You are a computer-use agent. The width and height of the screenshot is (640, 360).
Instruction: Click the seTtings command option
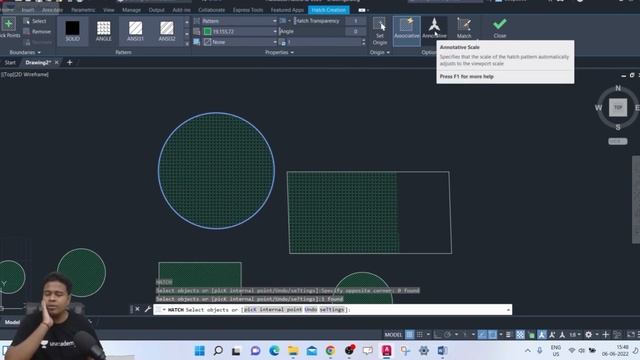point(332,310)
